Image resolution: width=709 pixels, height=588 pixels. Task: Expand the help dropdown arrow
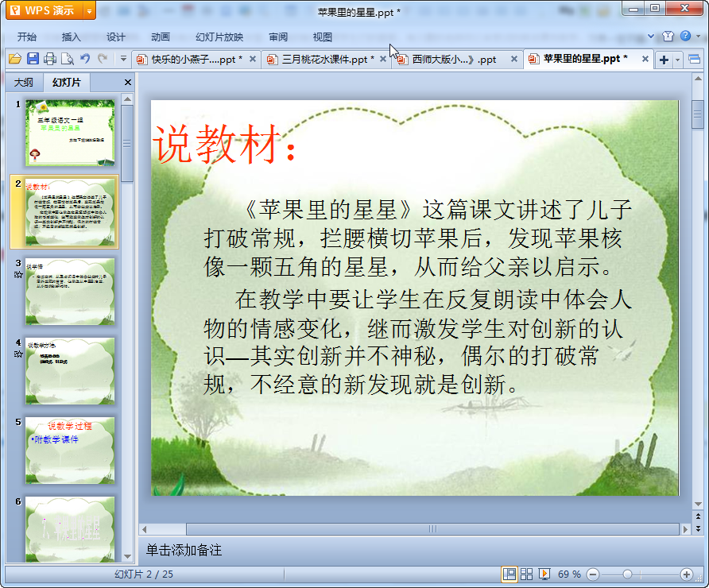(x=698, y=37)
